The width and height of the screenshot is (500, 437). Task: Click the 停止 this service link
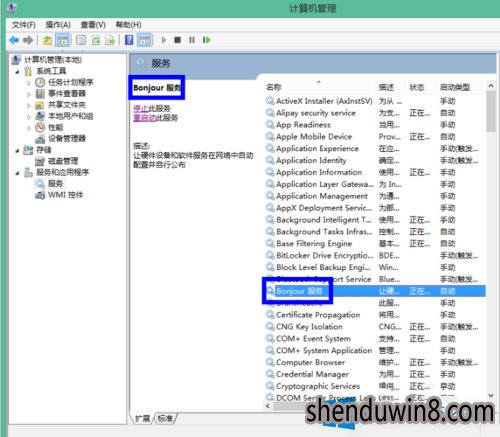point(141,108)
